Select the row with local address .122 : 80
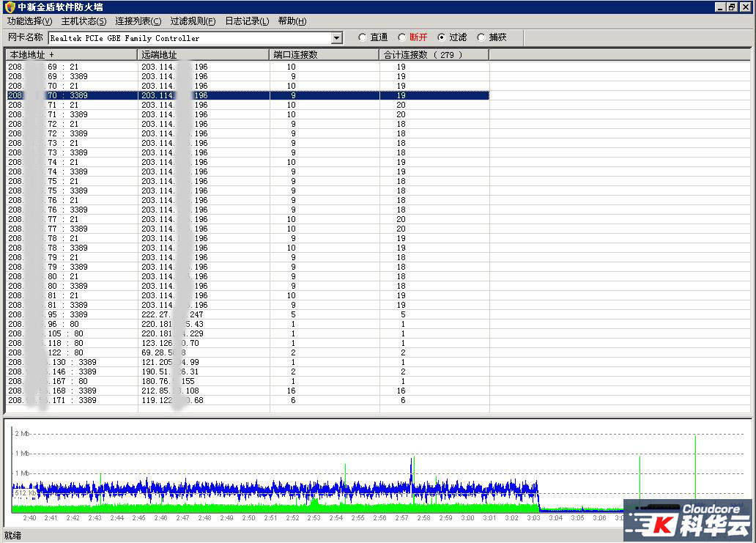The width and height of the screenshot is (756, 543). coord(248,352)
